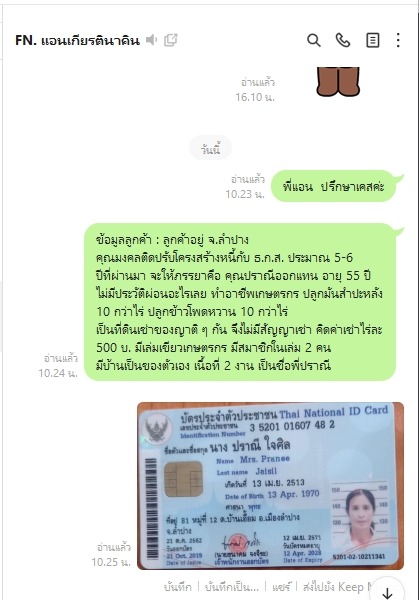Open the three-dot more options menu
Image resolution: width=419 pixels, height=600 pixels.
tap(398, 40)
